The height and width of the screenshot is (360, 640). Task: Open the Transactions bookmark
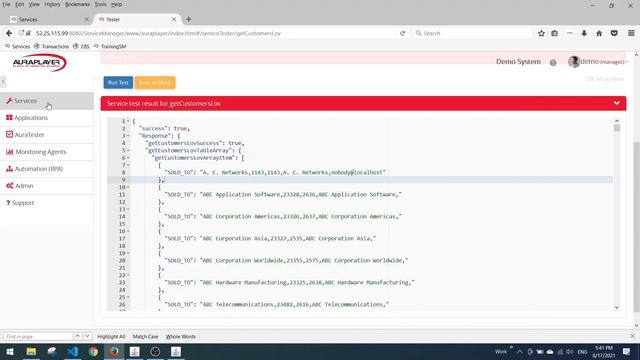pyautogui.click(x=51, y=47)
